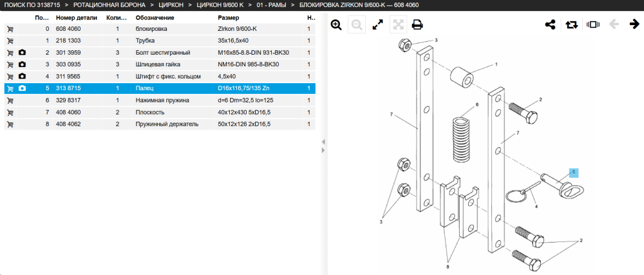Sort by the Номер детали column header
The width and height of the screenshot is (644, 275).
pos(77,17)
